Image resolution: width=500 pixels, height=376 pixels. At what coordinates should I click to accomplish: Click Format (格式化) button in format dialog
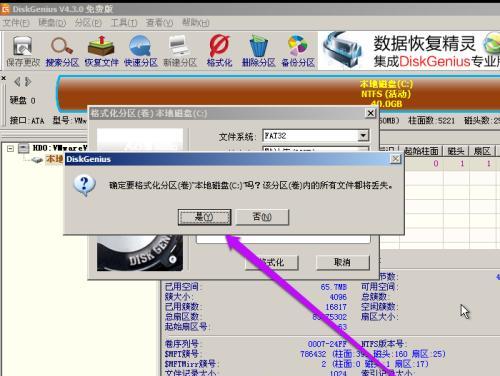pyautogui.click(x=272, y=263)
